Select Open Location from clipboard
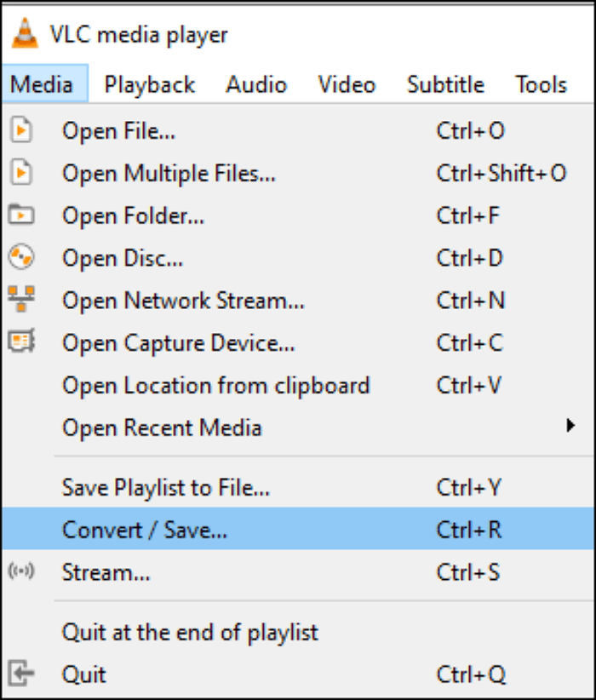596x700 pixels. point(215,385)
